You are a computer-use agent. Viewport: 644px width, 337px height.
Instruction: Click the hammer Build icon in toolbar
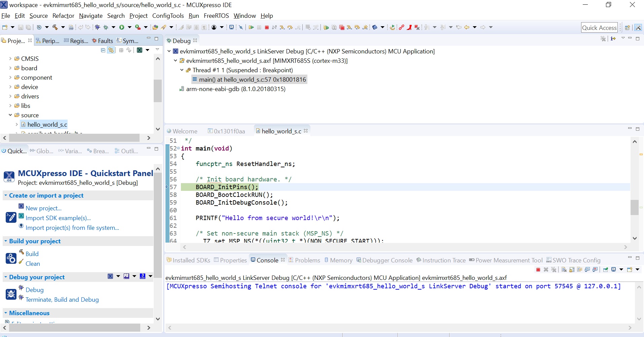point(55,27)
